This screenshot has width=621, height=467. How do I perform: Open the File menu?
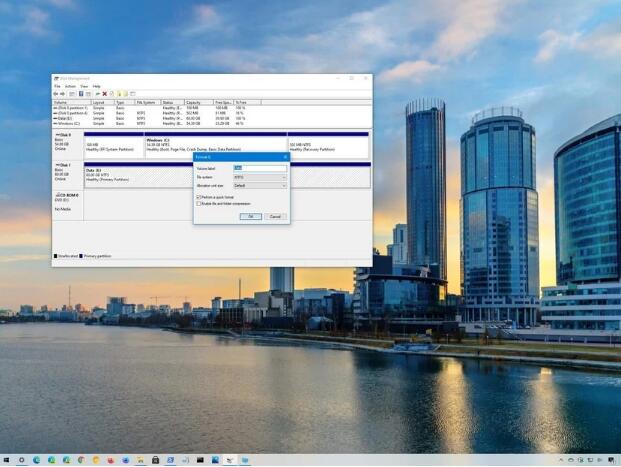click(x=57, y=86)
